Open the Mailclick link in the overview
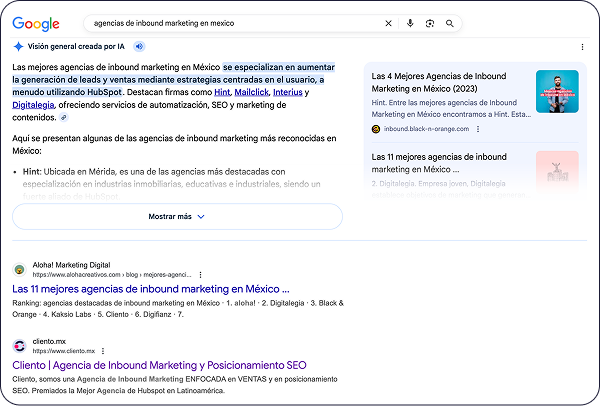600x406 pixels. tap(251, 92)
